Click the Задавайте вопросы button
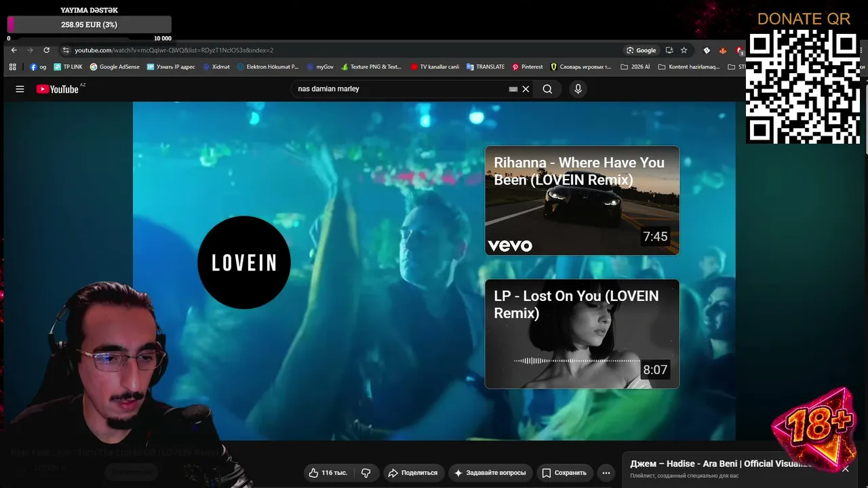The height and width of the screenshot is (488, 868). click(x=490, y=472)
